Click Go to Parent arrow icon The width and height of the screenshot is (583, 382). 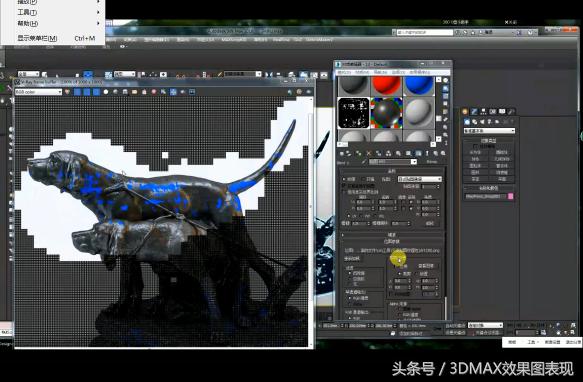click(435, 153)
